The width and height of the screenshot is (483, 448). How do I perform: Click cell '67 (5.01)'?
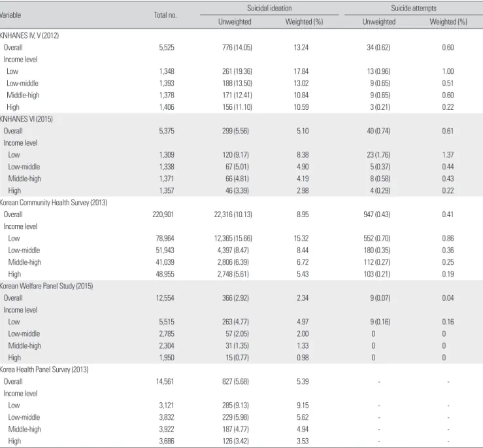(237, 167)
